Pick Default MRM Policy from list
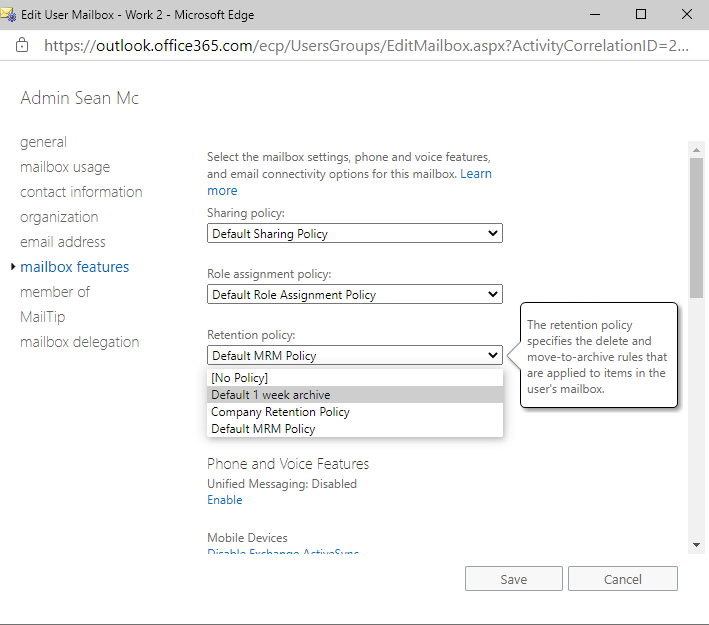This screenshot has width=709, height=625. 263,429
